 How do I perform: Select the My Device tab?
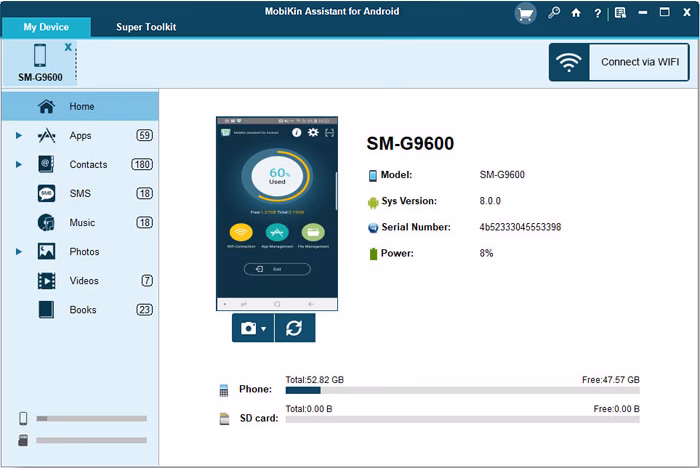click(46, 27)
